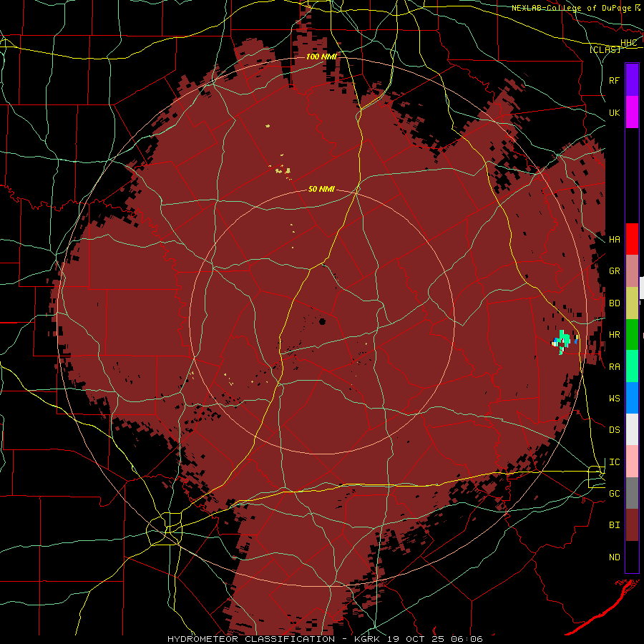Click the DS legend label
Viewport: 644px width, 644px height.
pyautogui.click(x=615, y=430)
